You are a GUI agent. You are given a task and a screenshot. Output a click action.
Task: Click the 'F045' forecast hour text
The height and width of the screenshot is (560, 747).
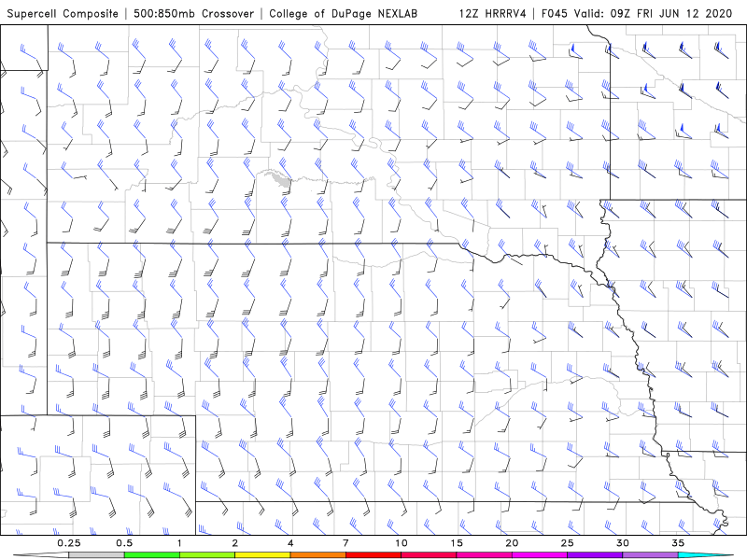coord(554,13)
